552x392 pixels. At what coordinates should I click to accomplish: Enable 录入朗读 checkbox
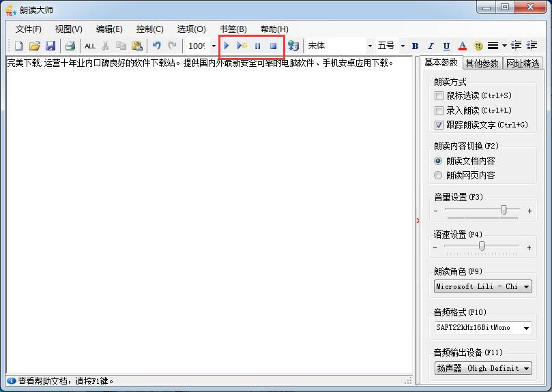439,110
